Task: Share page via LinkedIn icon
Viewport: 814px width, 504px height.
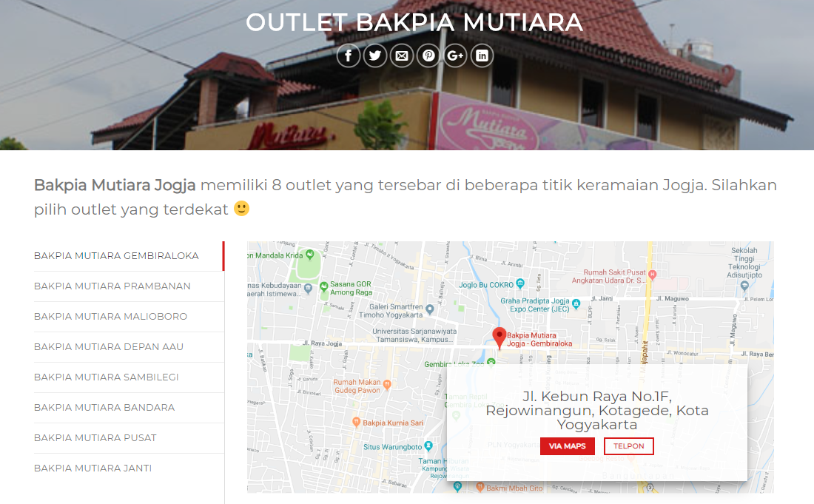Action: pos(482,56)
